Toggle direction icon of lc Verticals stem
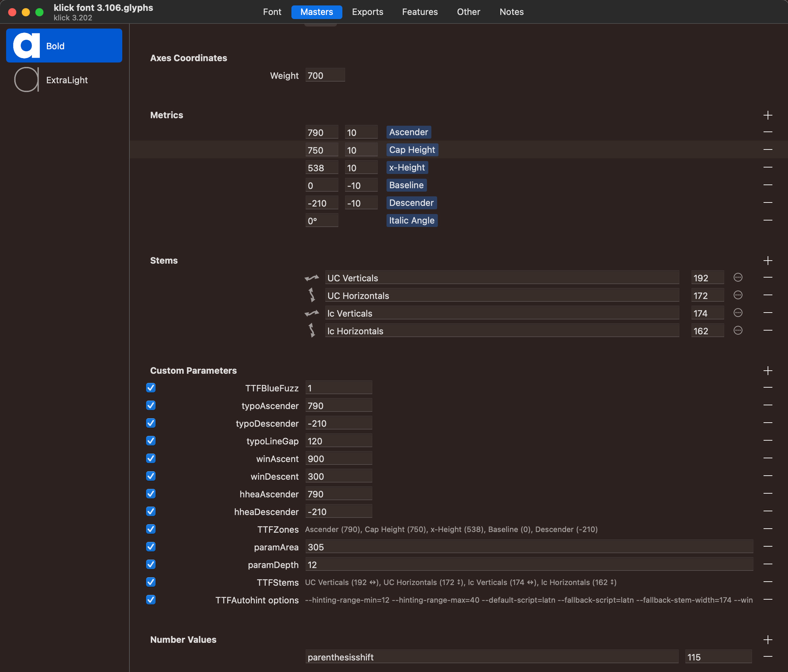The width and height of the screenshot is (788, 672). coord(312,313)
